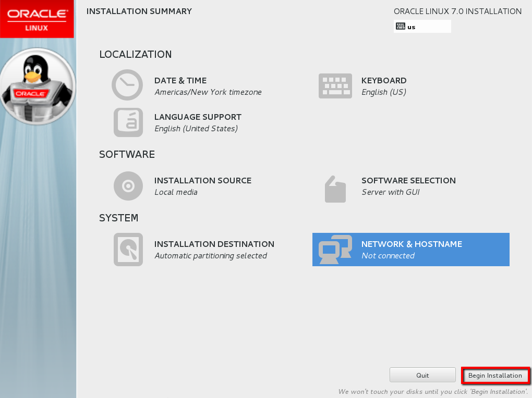The width and height of the screenshot is (532, 398).
Task: Click the LOCALIZATION section heading
Action: coord(136,54)
